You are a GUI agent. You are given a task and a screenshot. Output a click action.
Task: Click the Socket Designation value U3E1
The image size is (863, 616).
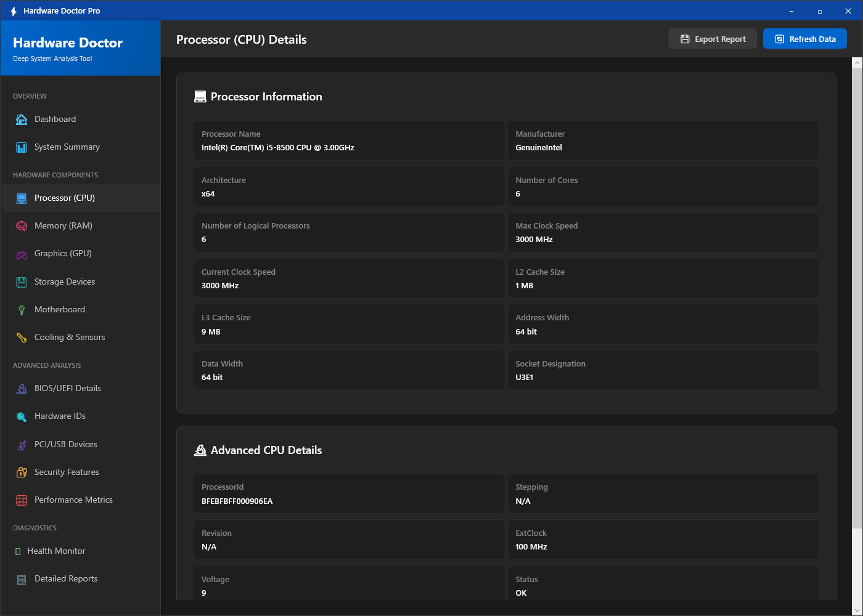[525, 378]
